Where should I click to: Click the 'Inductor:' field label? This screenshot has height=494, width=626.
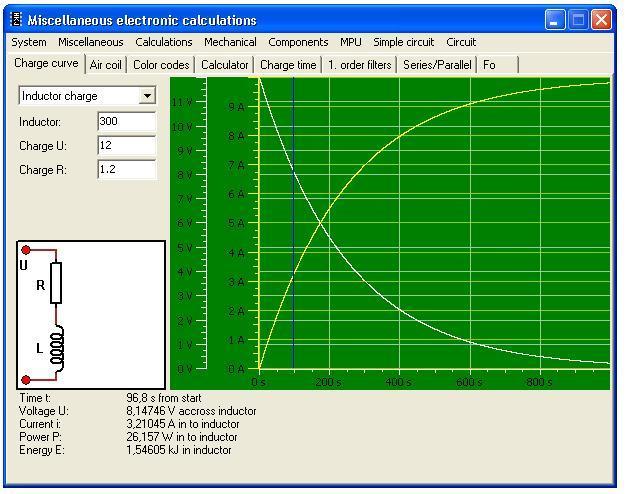coord(40,122)
